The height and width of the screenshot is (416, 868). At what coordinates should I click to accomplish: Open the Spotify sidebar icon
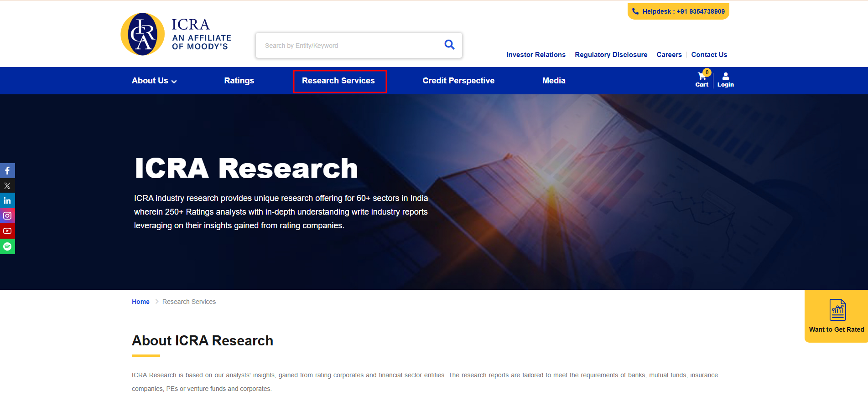click(7, 247)
